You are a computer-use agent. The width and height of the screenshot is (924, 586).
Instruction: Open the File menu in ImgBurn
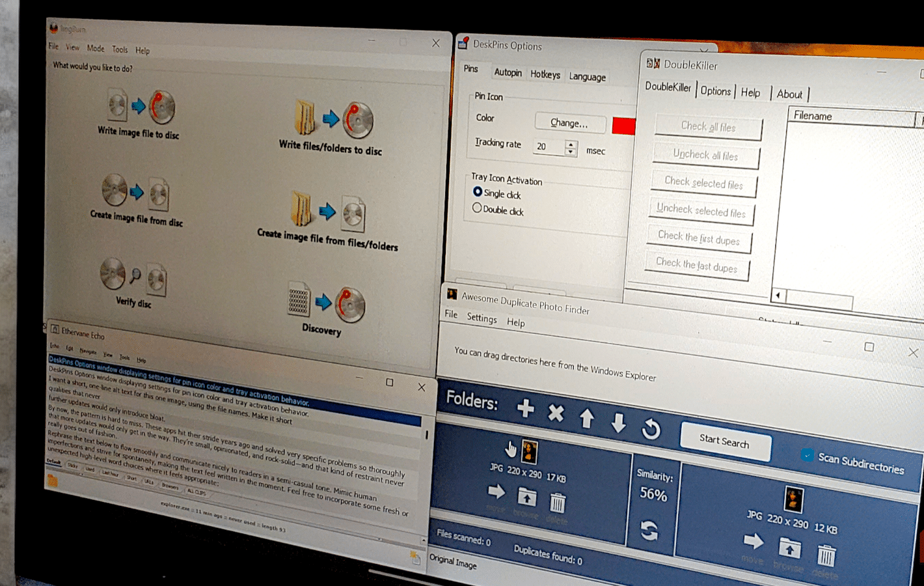[x=53, y=46]
